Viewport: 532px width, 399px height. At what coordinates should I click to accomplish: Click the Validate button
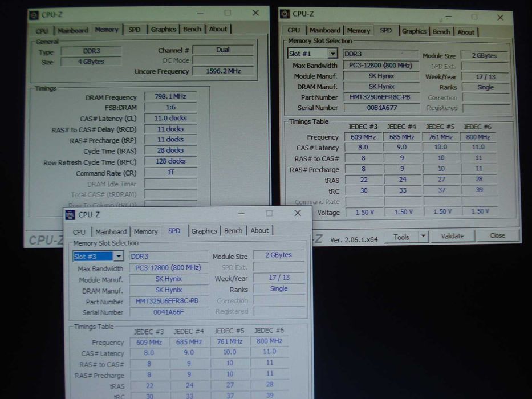[452, 236]
